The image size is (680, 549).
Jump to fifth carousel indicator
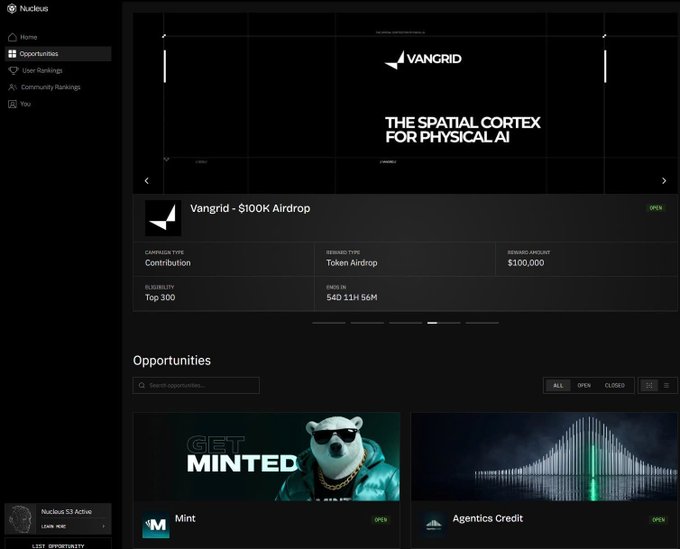click(x=482, y=323)
